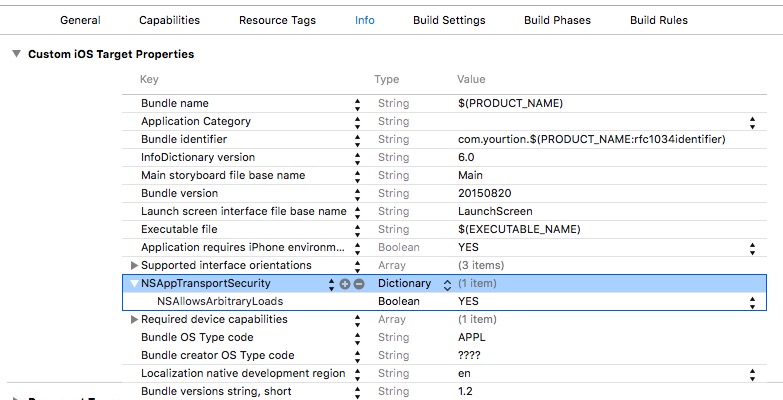Click key stepper arrows beside NSAppTransportSecurity
The image size is (783, 400).
tap(331, 284)
